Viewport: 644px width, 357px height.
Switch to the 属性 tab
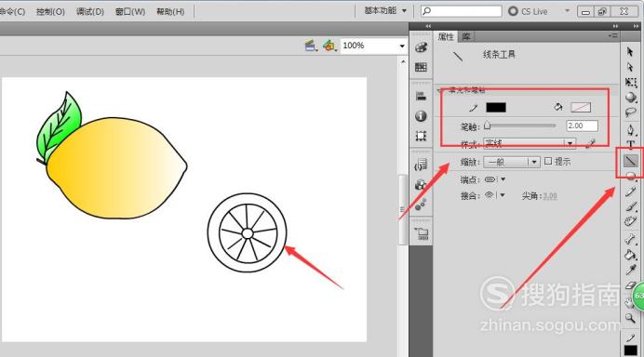pyautogui.click(x=446, y=36)
